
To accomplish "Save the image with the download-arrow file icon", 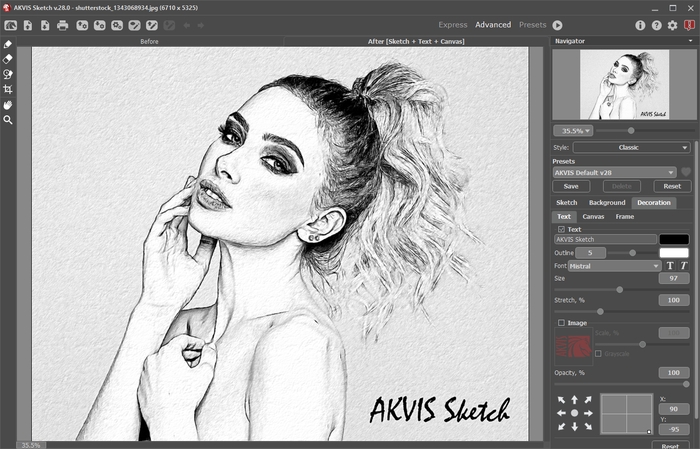I will 45,25.
